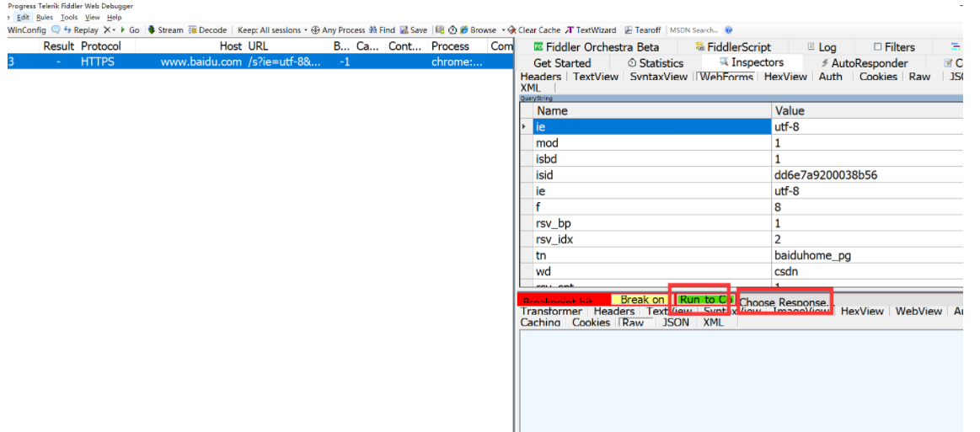Click the Process column header
This screenshot has height=432, width=980.
[450, 46]
